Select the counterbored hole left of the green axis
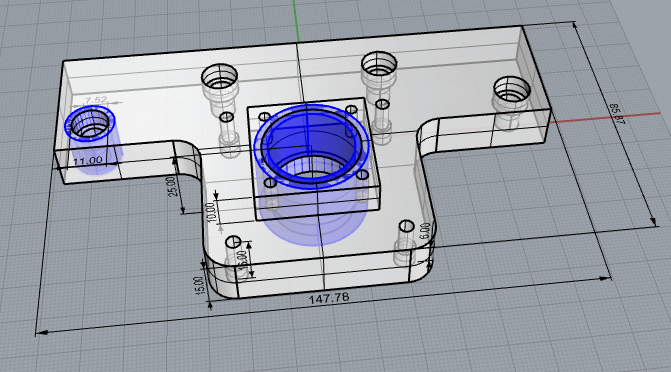The width and height of the screenshot is (671, 372). [219, 77]
